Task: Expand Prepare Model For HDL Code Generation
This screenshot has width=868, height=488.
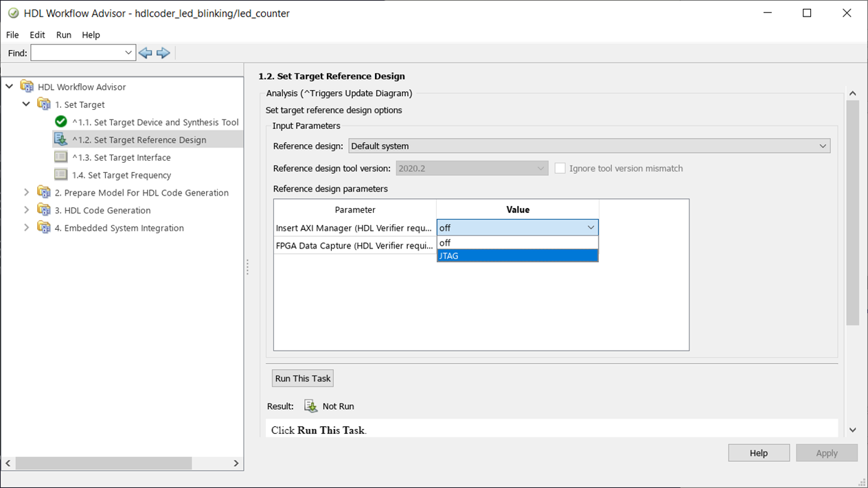Action: tap(27, 192)
